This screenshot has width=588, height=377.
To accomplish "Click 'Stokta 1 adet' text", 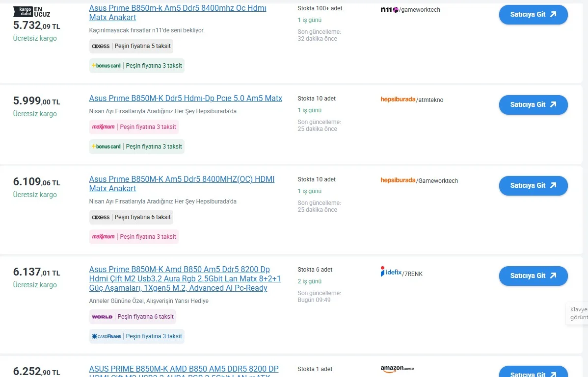I will pyautogui.click(x=315, y=369).
